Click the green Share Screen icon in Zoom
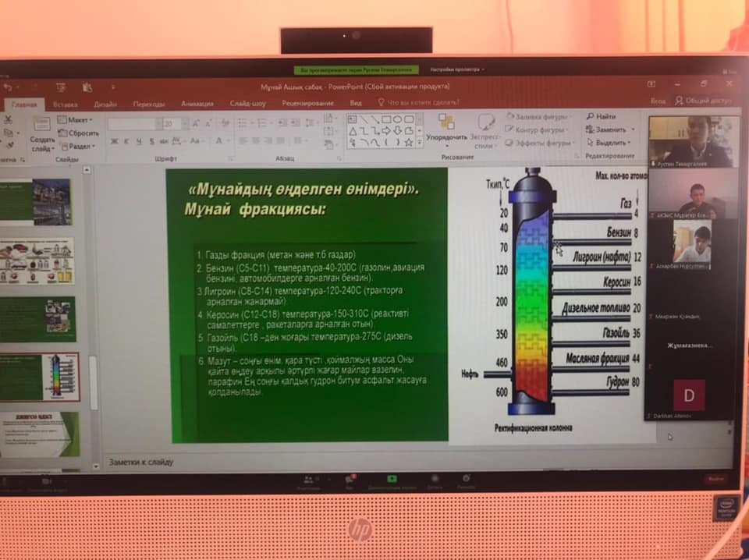The width and height of the screenshot is (749, 560). tap(392, 479)
